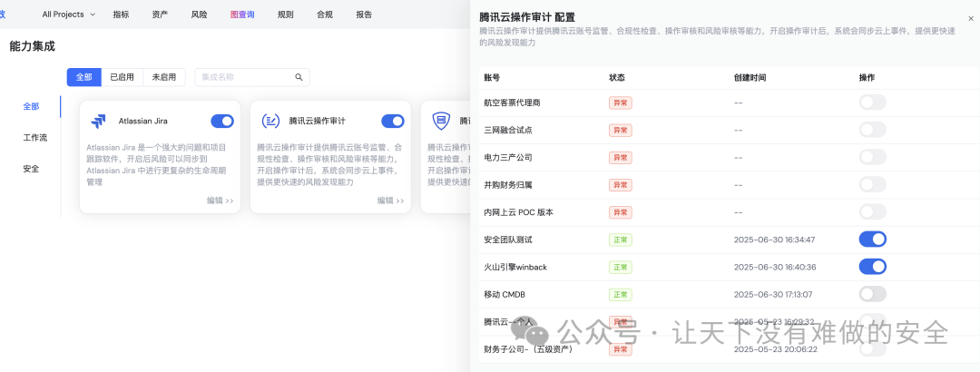The height and width of the screenshot is (372, 980).
Task: Click the account name 三网融合试点
Action: [x=508, y=130]
